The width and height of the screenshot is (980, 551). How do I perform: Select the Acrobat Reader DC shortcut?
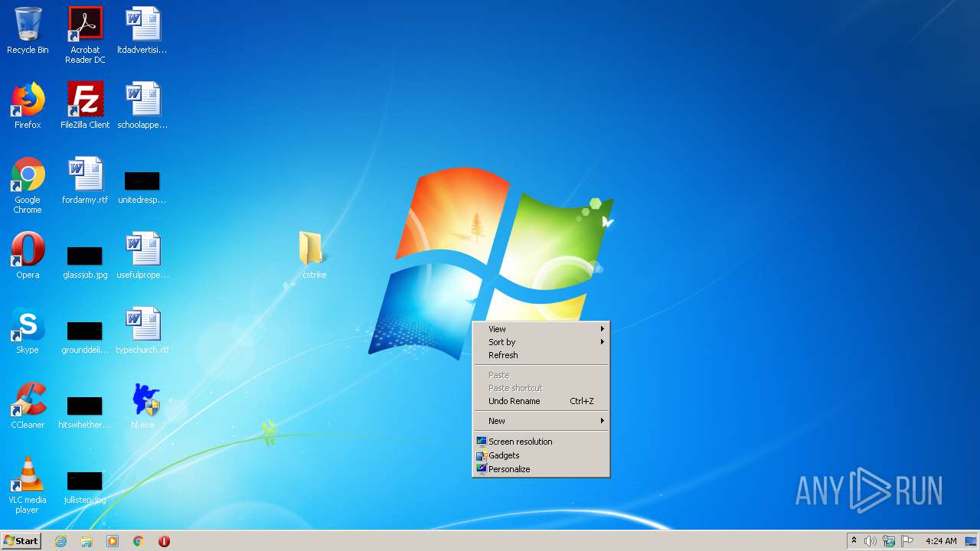click(x=85, y=35)
